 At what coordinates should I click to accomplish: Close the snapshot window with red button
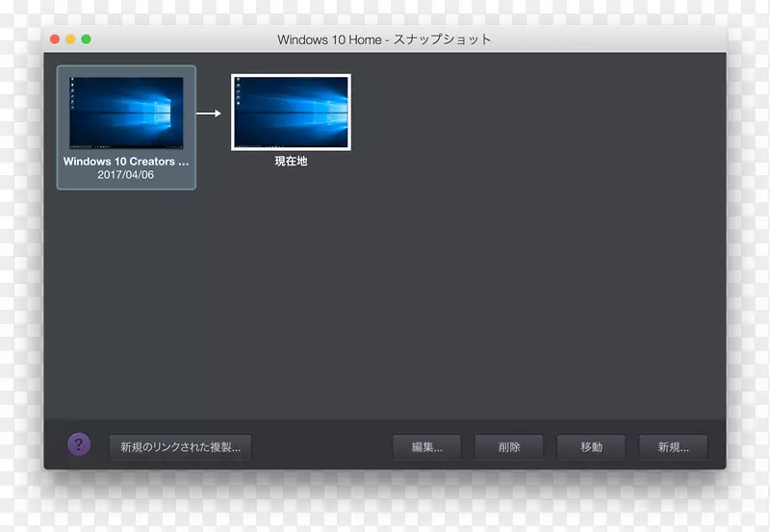tap(55, 39)
